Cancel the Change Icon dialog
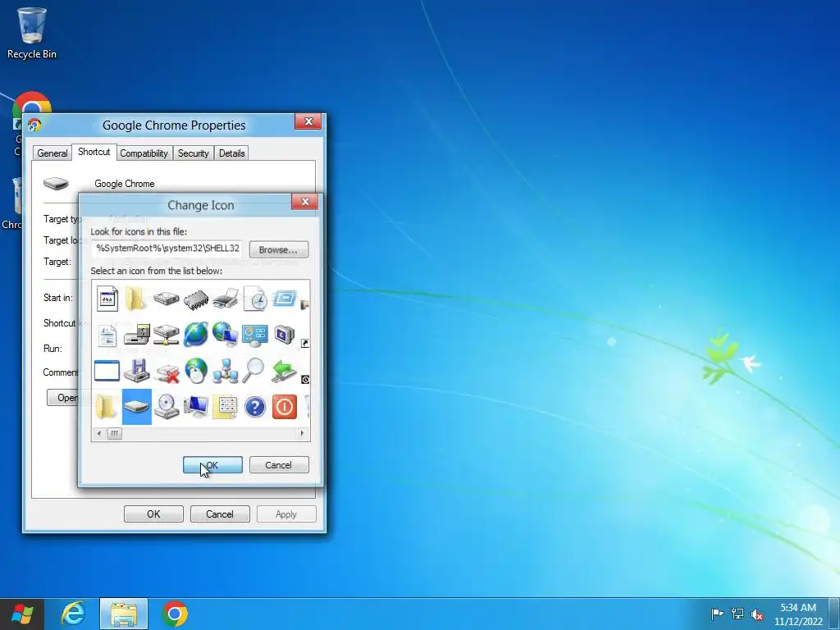The image size is (840, 630). click(279, 465)
